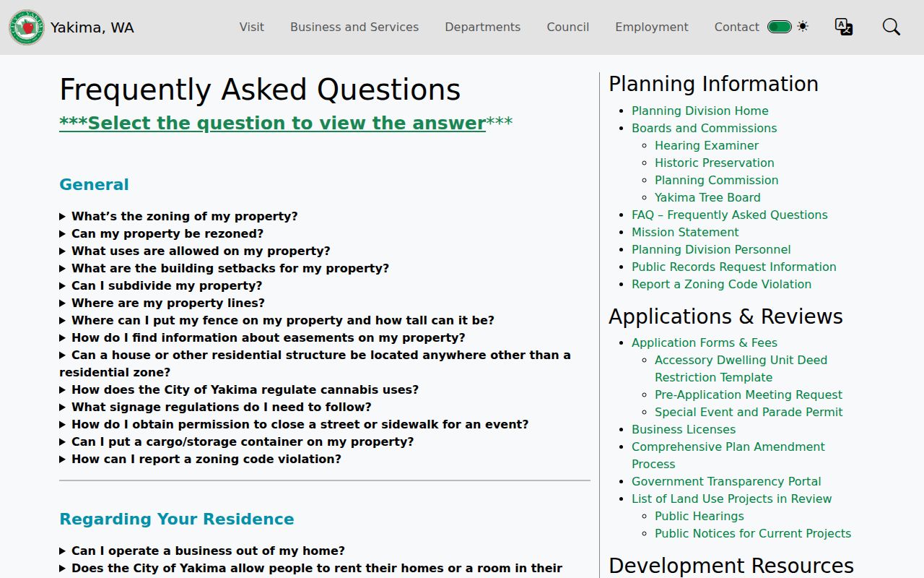Viewport: 924px width, 578px height.
Task: Open the Council menu
Action: pos(568,27)
